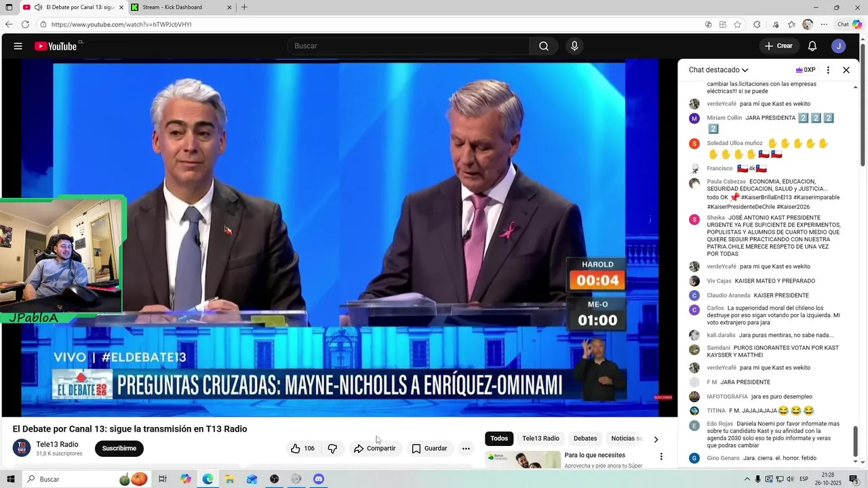Screen dimensions: 868x488
Task: Select the Tele13 Radio filter chip
Action: (x=540, y=439)
